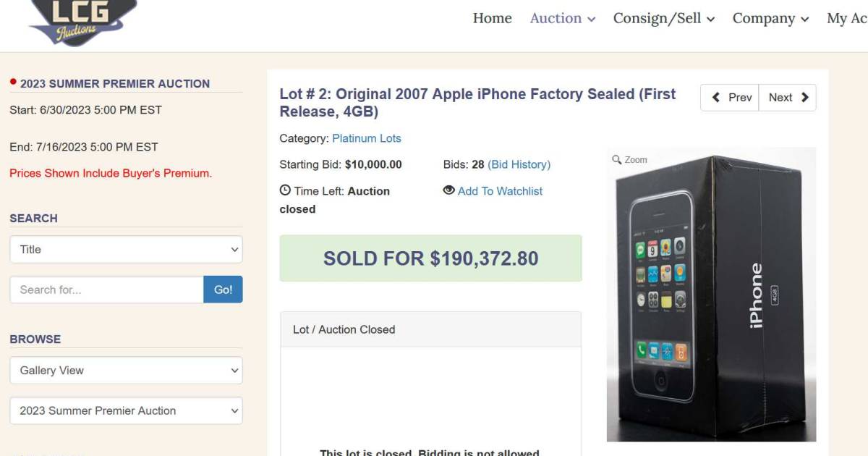Click inside the Search for text field
The height and width of the screenshot is (456, 868).
105,289
